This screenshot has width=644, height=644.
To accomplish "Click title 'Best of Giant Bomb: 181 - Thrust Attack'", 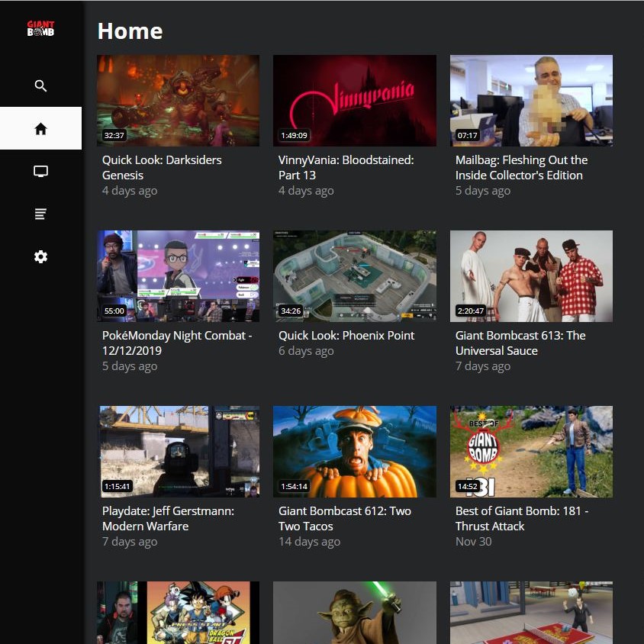I will (522, 518).
